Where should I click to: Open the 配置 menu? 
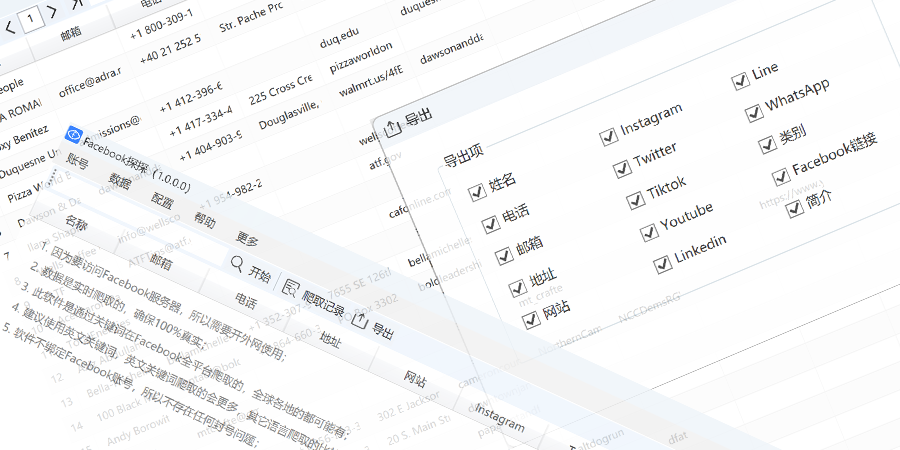click(162, 200)
